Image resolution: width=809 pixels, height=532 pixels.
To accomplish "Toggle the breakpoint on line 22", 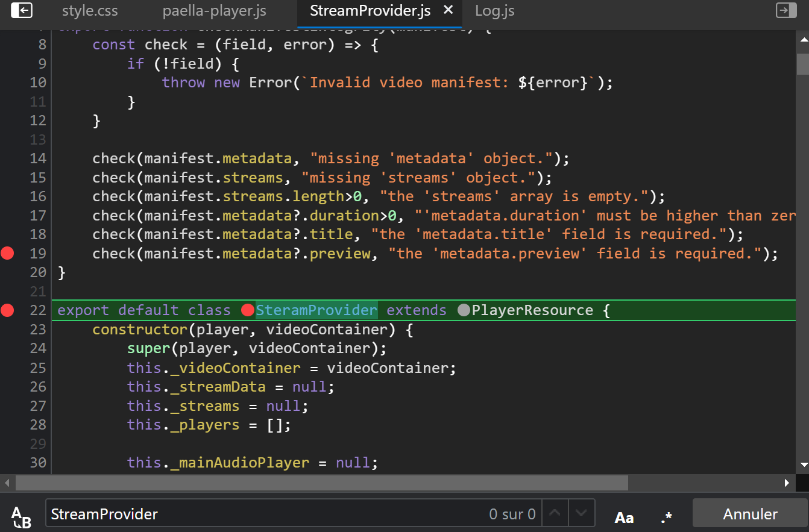I will 8,311.
